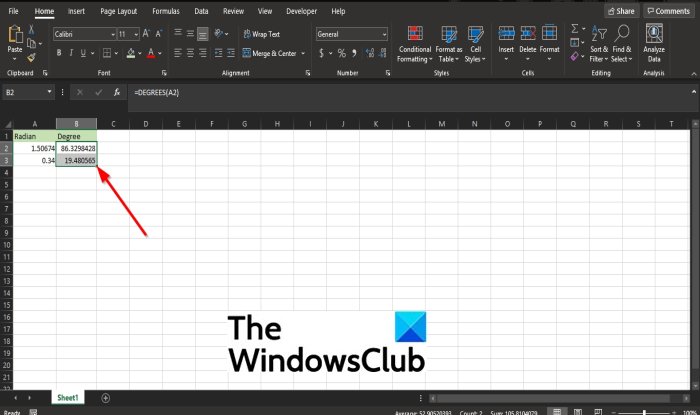The height and width of the screenshot is (415, 700).
Task: Apply Comma Style format
Action: (x=354, y=53)
